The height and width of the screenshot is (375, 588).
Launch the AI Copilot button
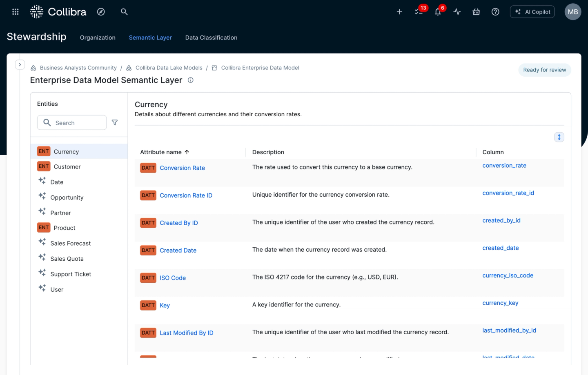click(x=532, y=12)
